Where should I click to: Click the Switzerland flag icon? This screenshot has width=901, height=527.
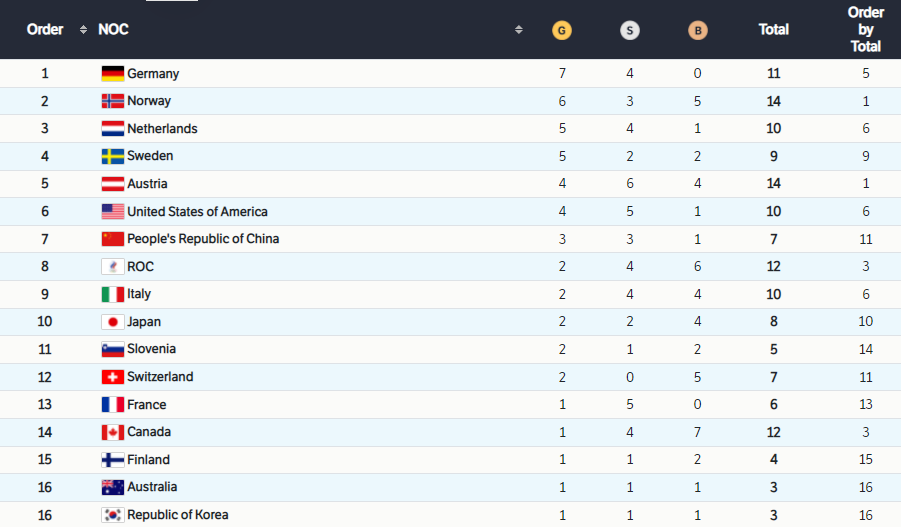click(113, 377)
